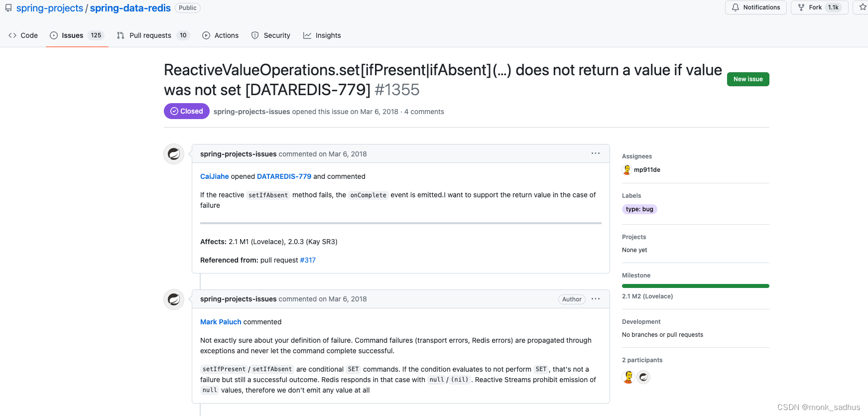The height and width of the screenshot is (416, 868).
Task: Open the DATAREDIS-779 Jira link
Action: (x=284, y=176)
